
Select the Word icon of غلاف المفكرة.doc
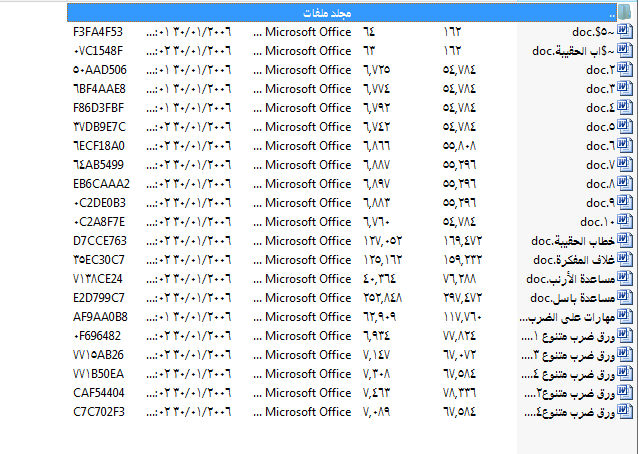[625, 260]
